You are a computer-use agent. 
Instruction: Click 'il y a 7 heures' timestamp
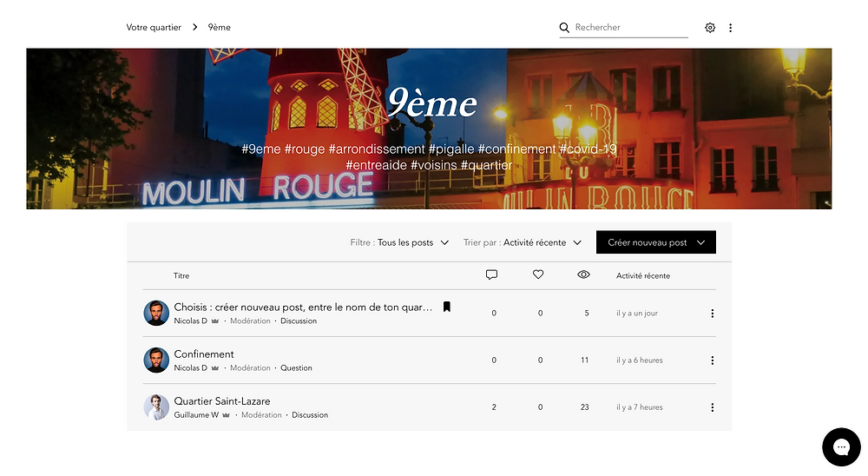tap(640, 407)
